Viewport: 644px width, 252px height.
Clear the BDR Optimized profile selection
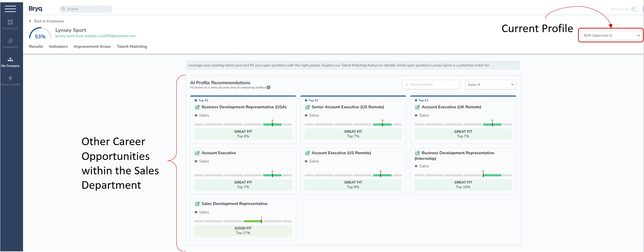pos(611,35)
